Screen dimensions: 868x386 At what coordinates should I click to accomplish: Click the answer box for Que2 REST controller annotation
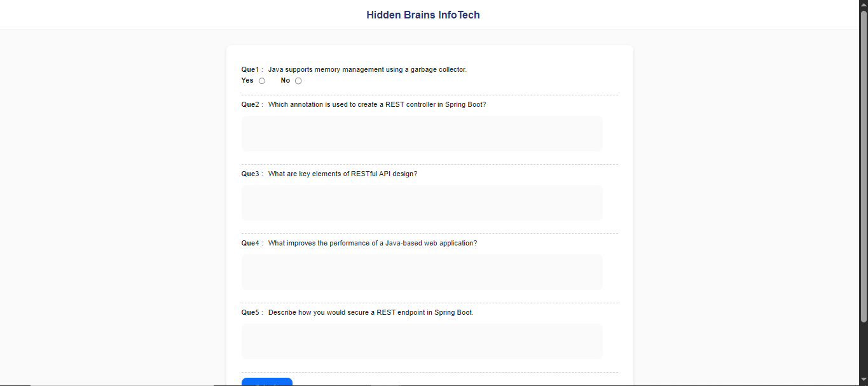click(422, 134)
